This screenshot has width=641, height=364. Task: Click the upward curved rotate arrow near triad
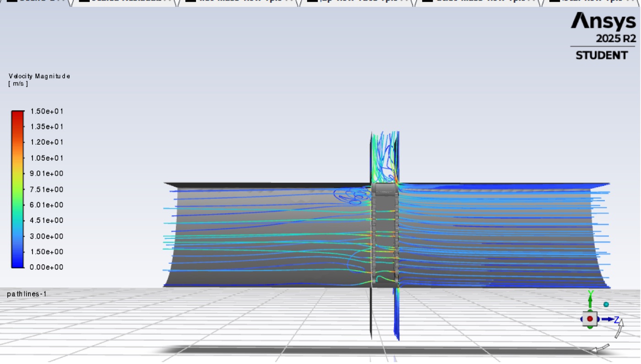click(619, 329)
